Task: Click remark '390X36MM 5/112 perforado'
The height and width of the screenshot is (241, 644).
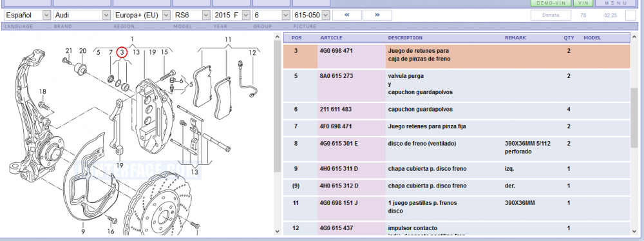Action: (x=529, y=148)
